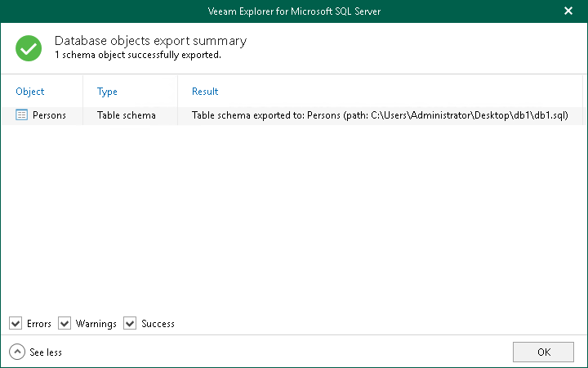588x368 pixels.
Task: Click the green success checkmark icon
Action: coord(29,48)
